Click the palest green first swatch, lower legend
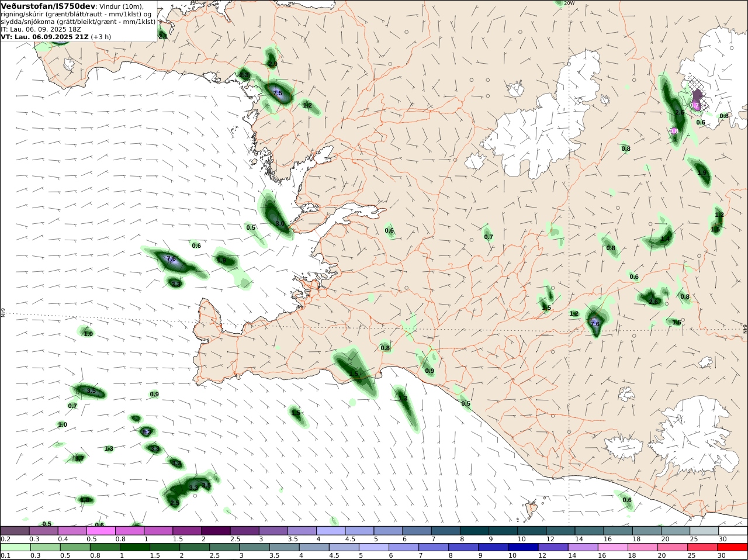 (x=15, y=548)
